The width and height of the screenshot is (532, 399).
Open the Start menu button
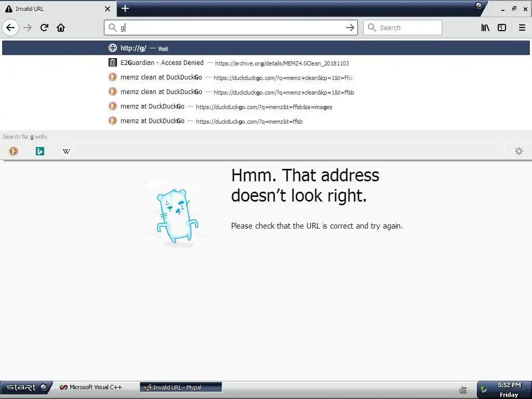26,387
